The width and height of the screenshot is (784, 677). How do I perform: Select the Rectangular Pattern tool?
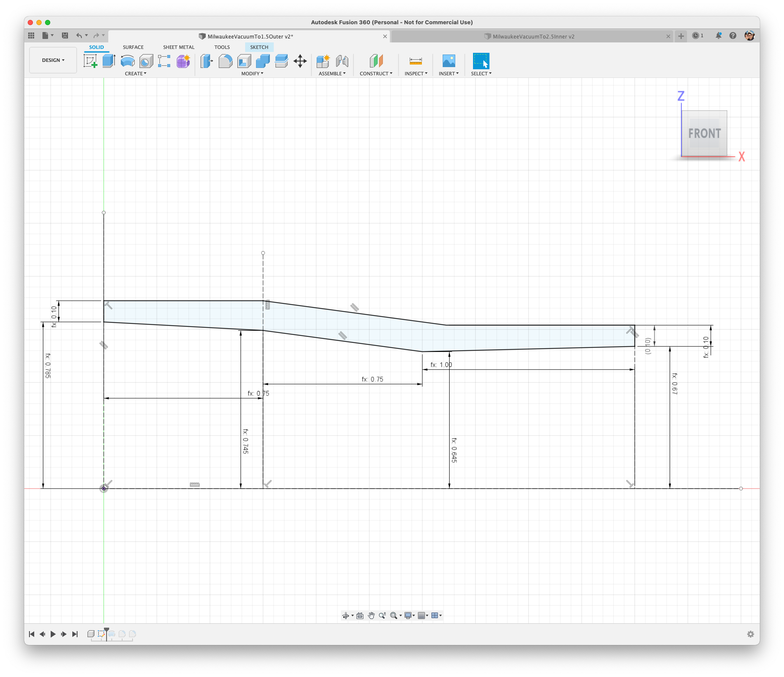tap(164, 61)
